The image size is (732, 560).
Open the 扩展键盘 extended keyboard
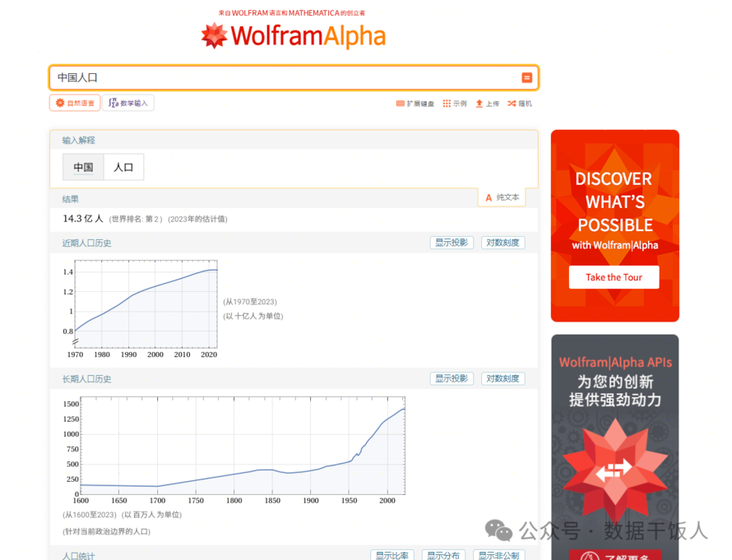point(415,104)
